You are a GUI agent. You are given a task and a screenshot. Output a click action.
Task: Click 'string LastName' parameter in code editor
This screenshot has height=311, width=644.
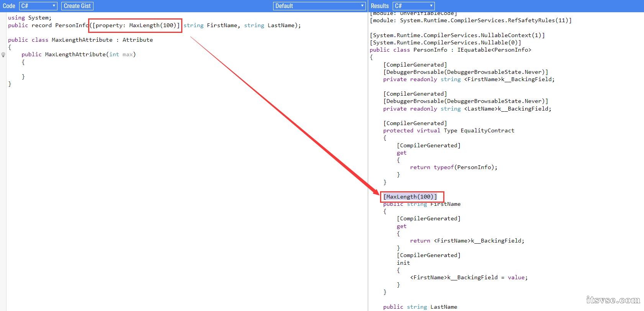pyautogui.click(x=269, y=25)
